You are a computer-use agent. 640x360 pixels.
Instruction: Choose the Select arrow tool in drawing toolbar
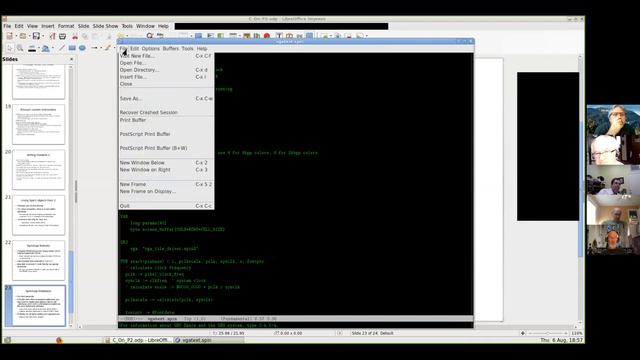pyautogui.click(x=9, y=48)
